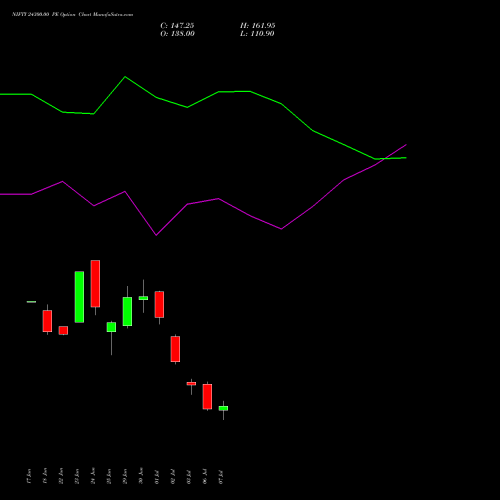The width and height of the screenshot is (500, 500).
Task: Click the 06 Jul date label
Action: [205, 477]
